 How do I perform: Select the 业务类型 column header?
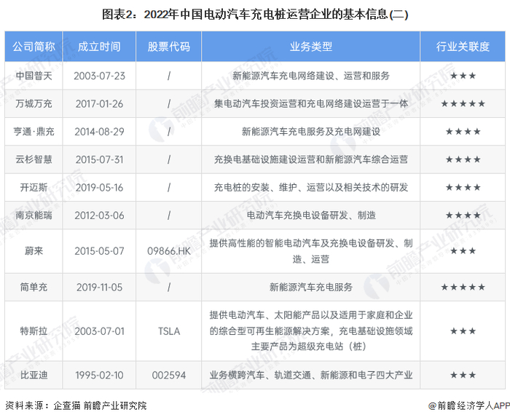(310, 47)
